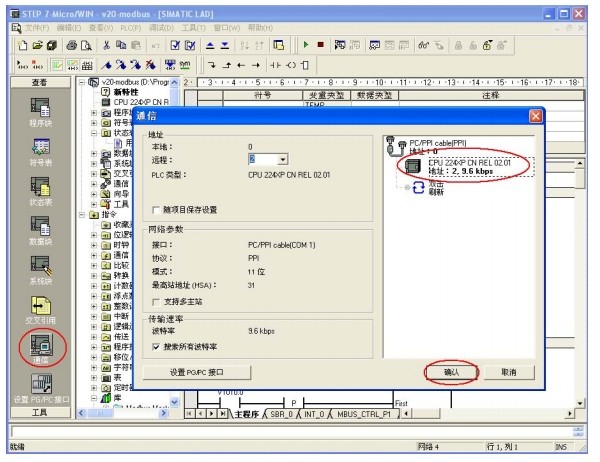The width and height of the screenshot is (600, 462).
Task: Select the PC/PPI cable(PPI) entry icon
Action: click(396, 145)
